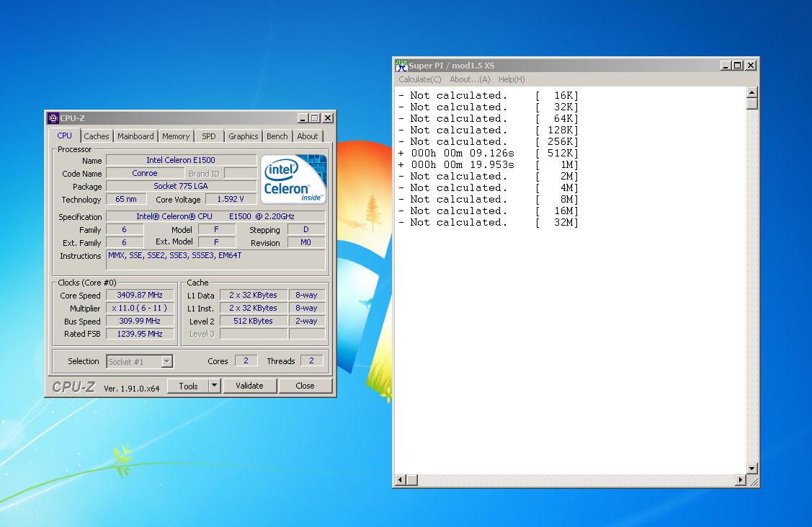Minimize the CPU-Z window

(303, 118)
